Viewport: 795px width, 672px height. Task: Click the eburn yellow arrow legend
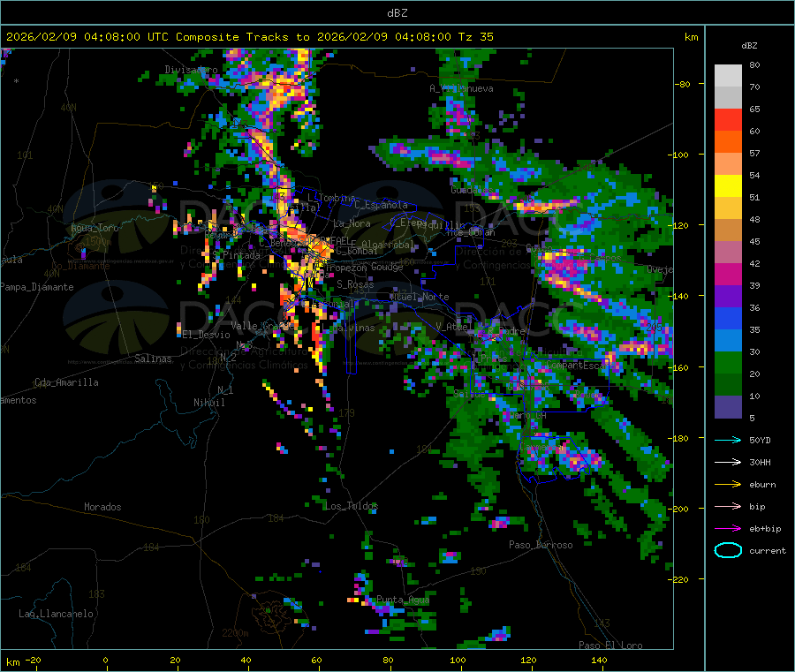pos(728,485)
